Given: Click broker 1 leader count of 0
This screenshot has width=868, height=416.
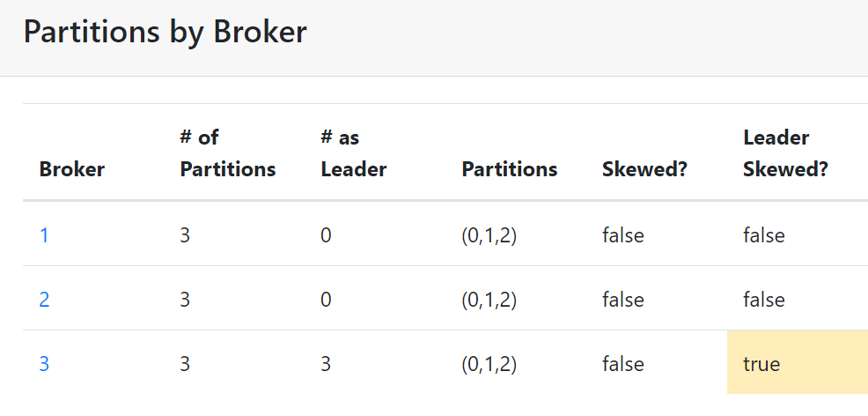Looking at the screenshot, I should pos(326,235).
